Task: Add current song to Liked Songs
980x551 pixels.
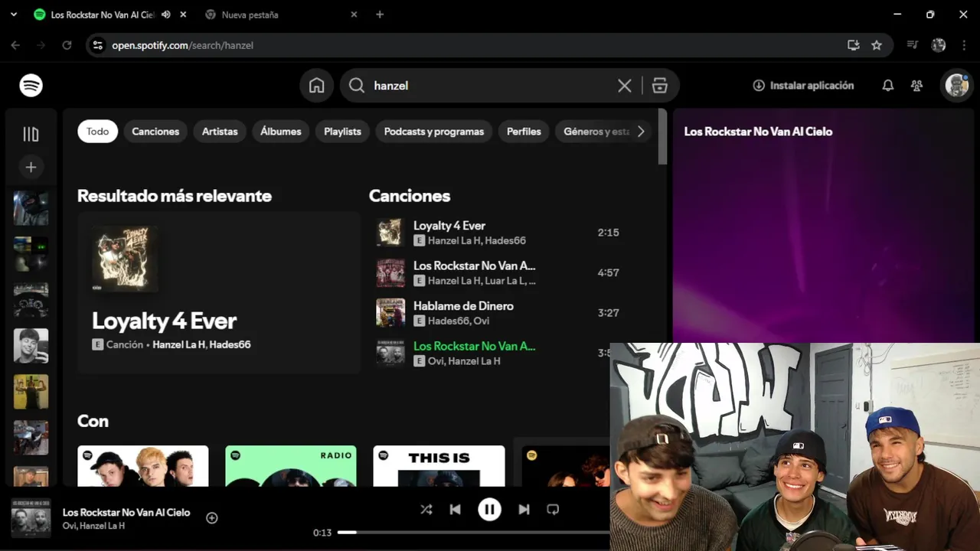Action: coord(212,518)
